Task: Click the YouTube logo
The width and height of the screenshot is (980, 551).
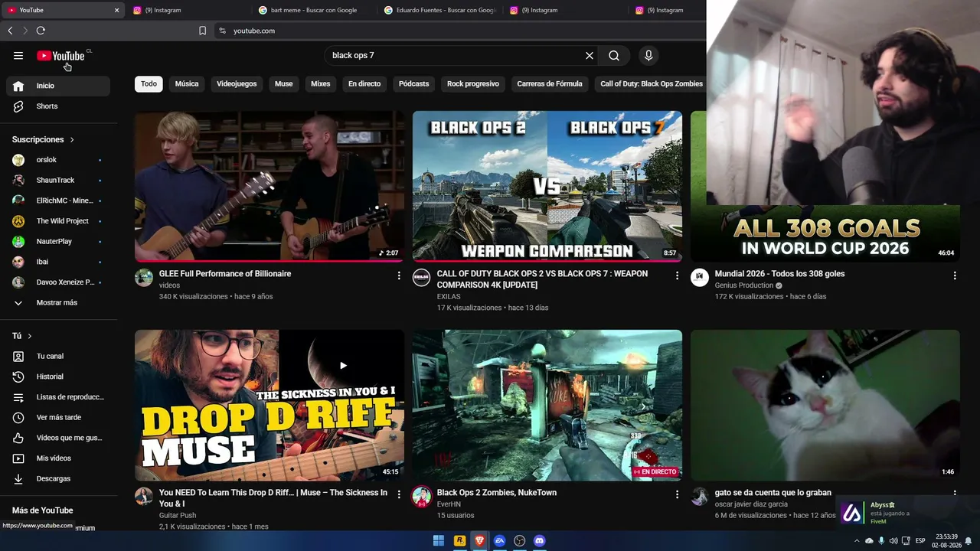Action: pos(60,56)
